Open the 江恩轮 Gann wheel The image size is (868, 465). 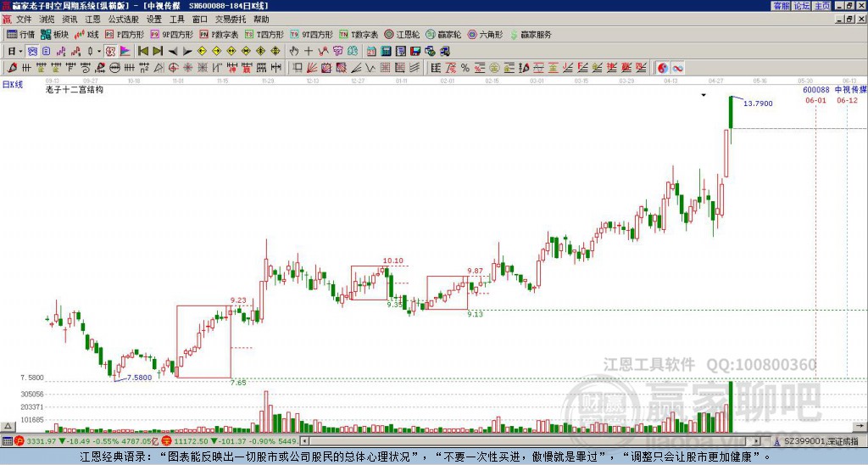click(402, 34)
